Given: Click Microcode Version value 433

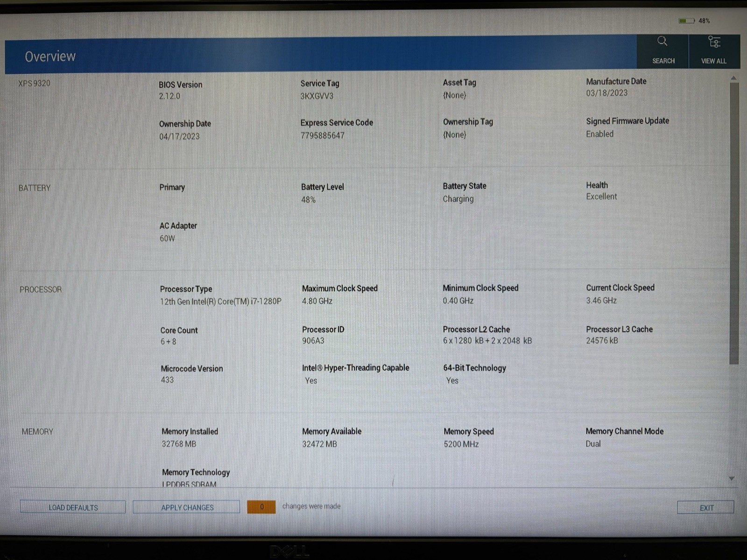Looking at the screenshot, I should 167,380.
